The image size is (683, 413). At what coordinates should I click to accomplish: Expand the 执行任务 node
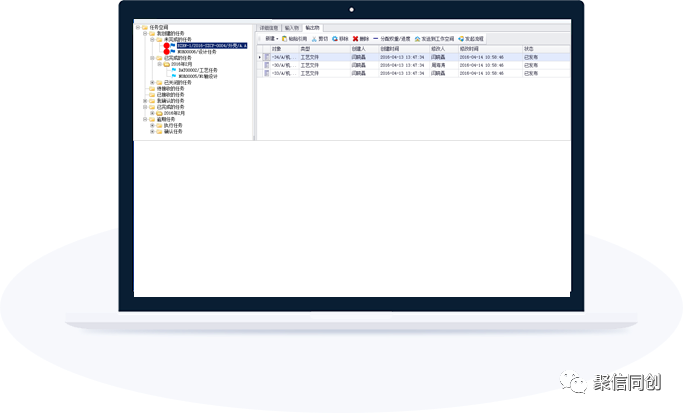click(152, 125)
